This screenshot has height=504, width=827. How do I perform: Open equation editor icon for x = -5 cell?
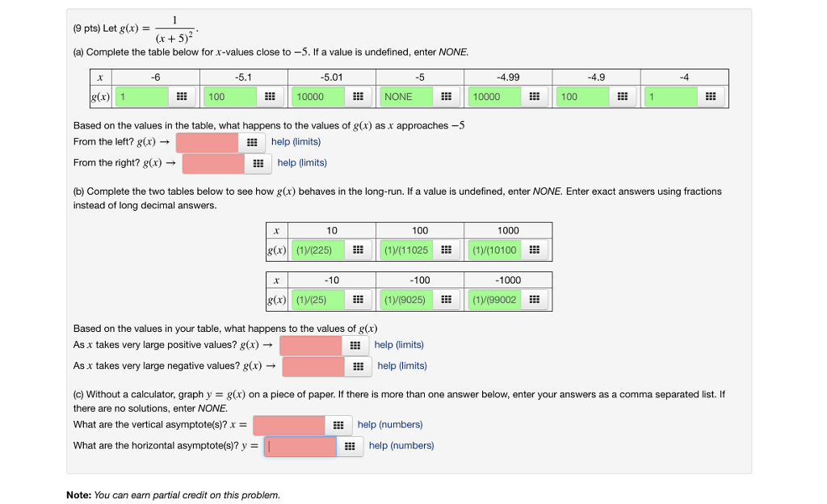(x=446, y=96)
